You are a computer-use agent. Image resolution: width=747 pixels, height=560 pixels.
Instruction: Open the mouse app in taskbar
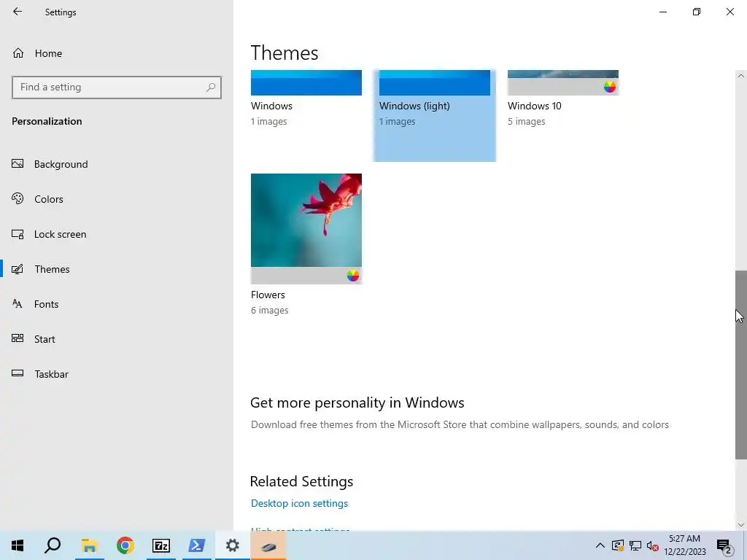pyautogui.click(x=268, y=545)
